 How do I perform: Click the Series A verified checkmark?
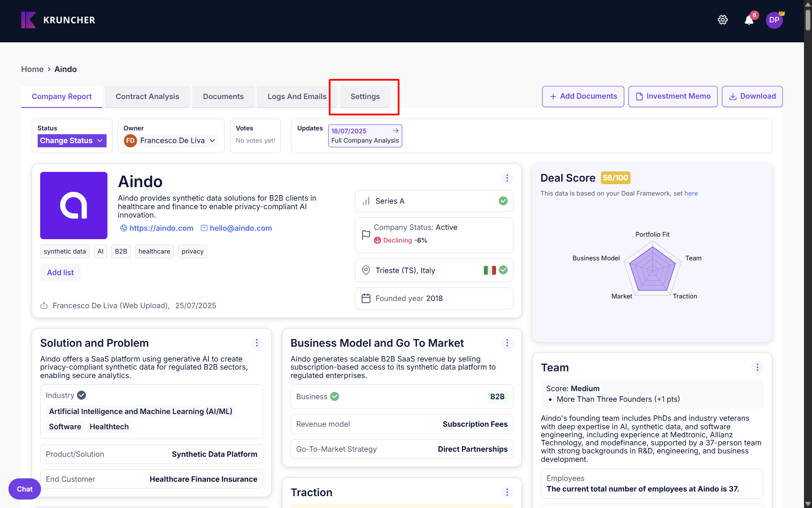pos(503,201)
